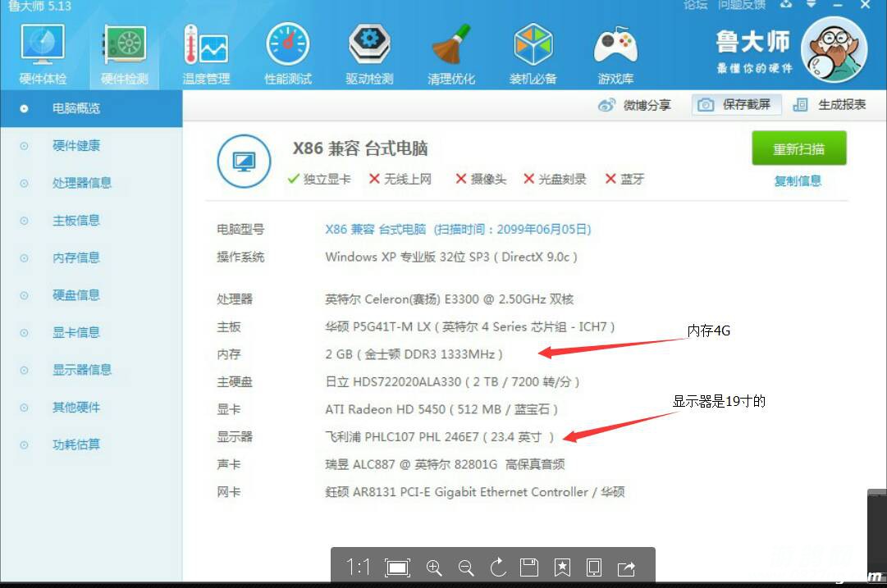Click viewer fit-to-window icon

[x=398, y=567]
